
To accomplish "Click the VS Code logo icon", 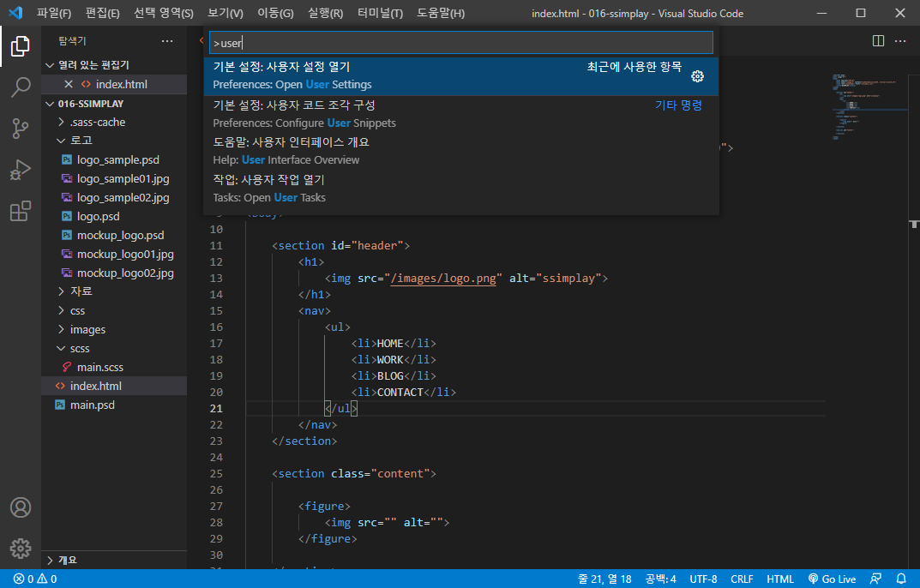I will coord(15,13).
